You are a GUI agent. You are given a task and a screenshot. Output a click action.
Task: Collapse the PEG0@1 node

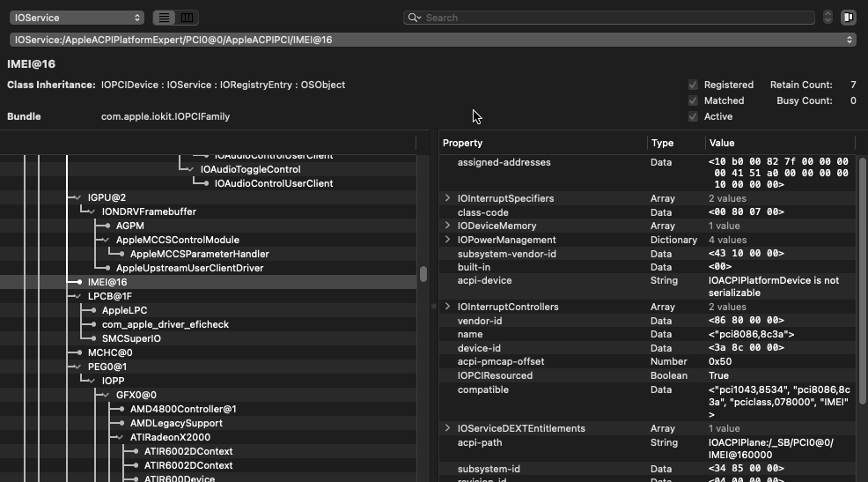[x=78, y=367]
